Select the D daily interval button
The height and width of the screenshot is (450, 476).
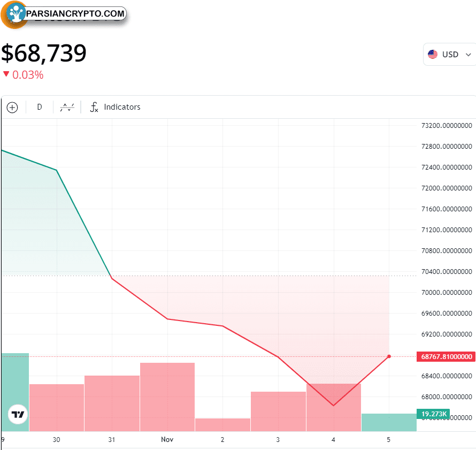(x=40, y=107)
